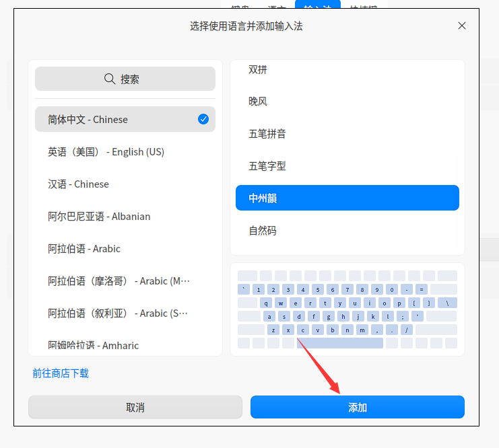Open the 前往商店下载 store link
499x448 pixels.
click(61, 373)
